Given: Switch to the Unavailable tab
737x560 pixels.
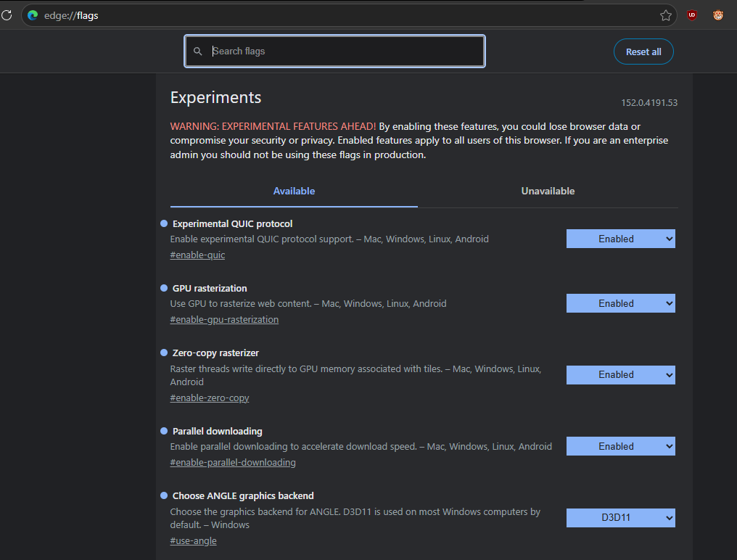Looking at the screenshot, I should click(548, 191).
